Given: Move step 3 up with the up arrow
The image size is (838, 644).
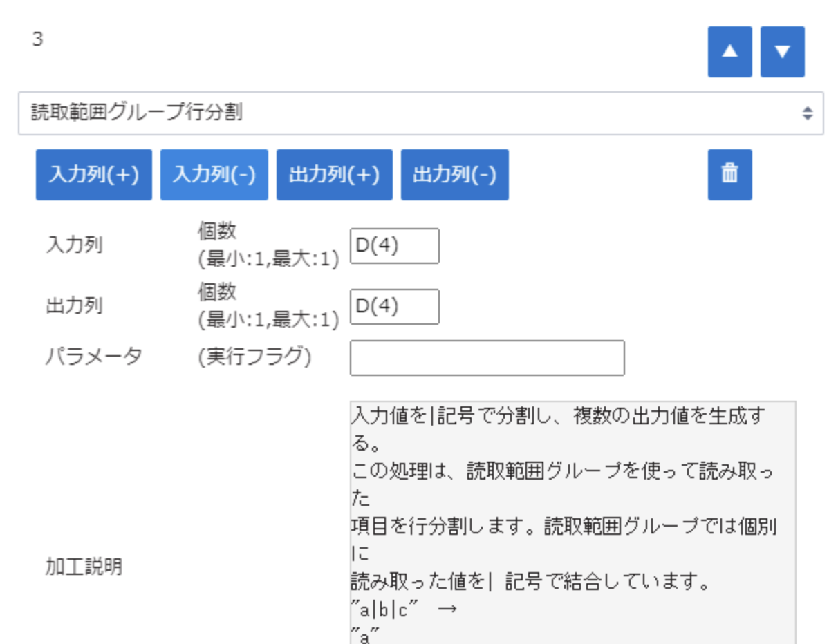Looking at the screenshot, I should (x=729, y=52).
